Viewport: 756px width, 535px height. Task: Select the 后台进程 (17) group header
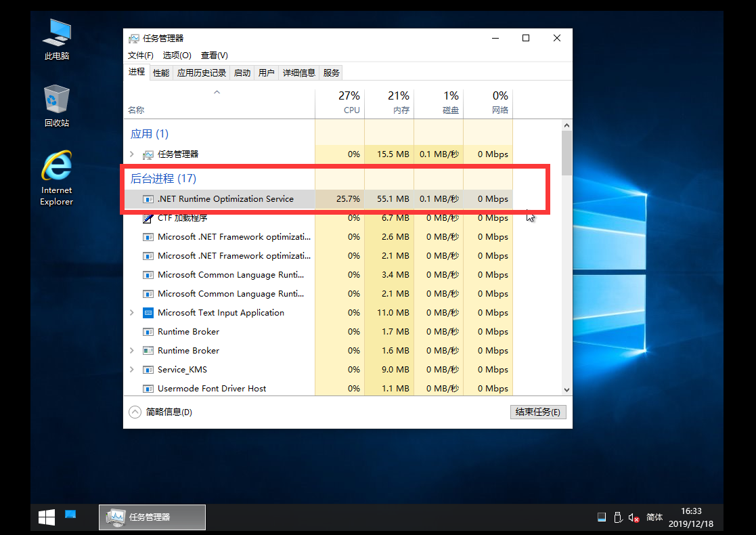click(163, 179)
